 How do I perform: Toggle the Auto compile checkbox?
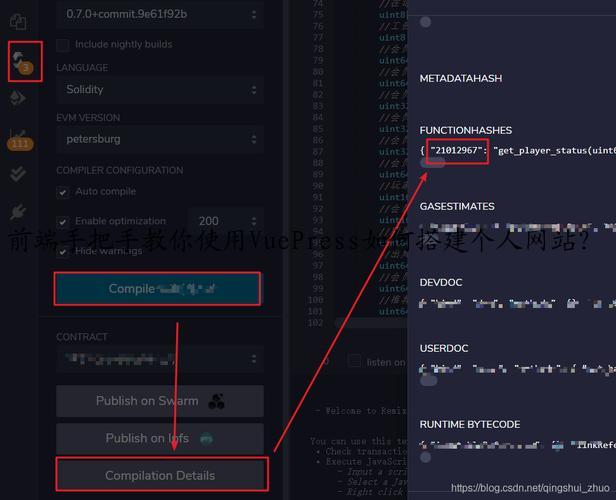pos(63,191)
